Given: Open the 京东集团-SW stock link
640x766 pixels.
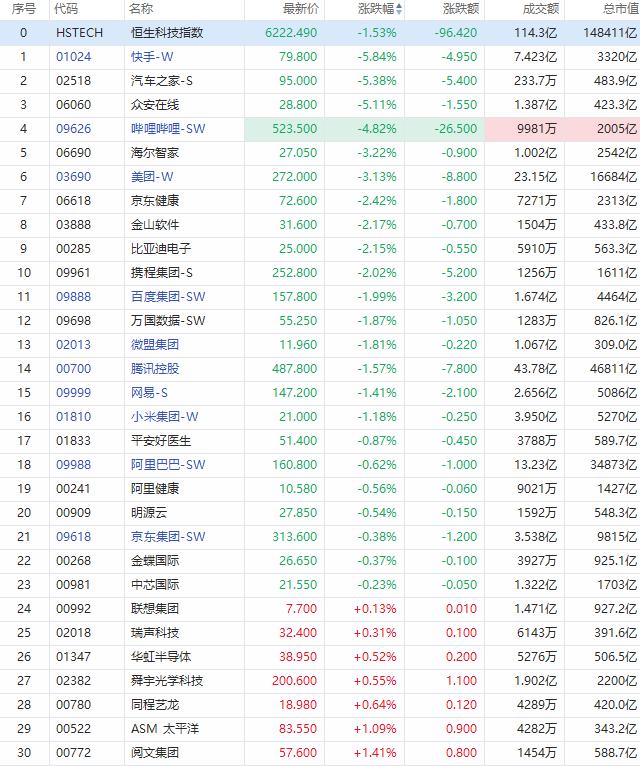Looking at the screenshot, I should (168, 536).
